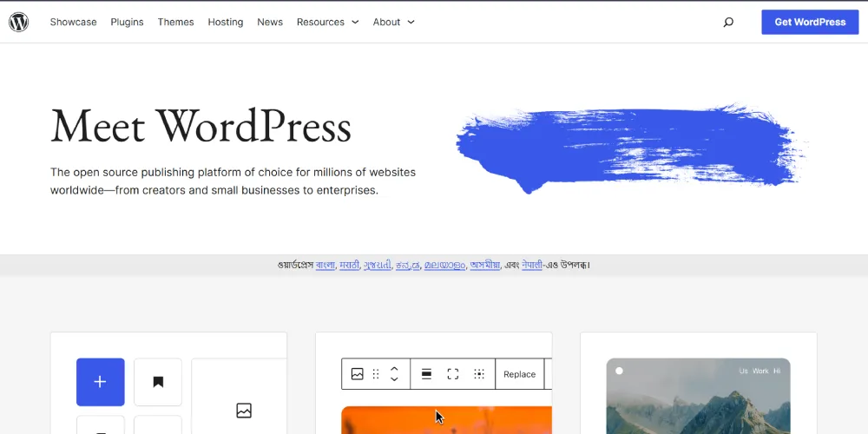This screenshot has width=868, height=434.
Task: Click the mountain landscape image in third card
Action: point(698,397)
